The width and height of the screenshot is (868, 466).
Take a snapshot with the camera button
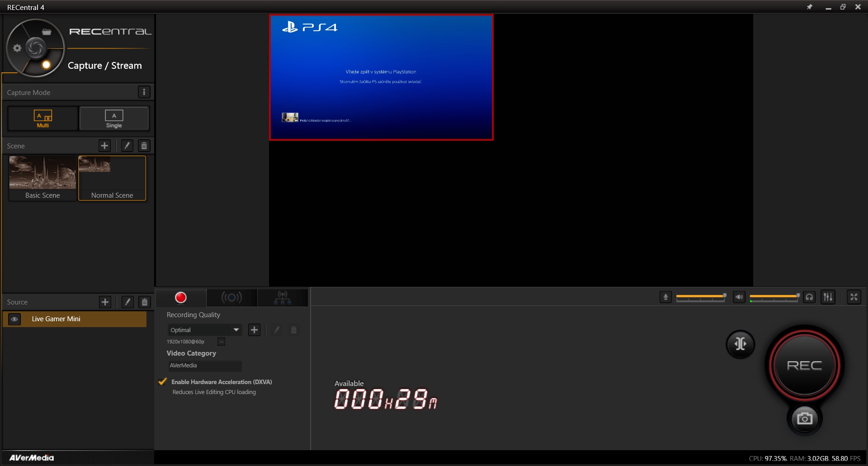(805, 418)
